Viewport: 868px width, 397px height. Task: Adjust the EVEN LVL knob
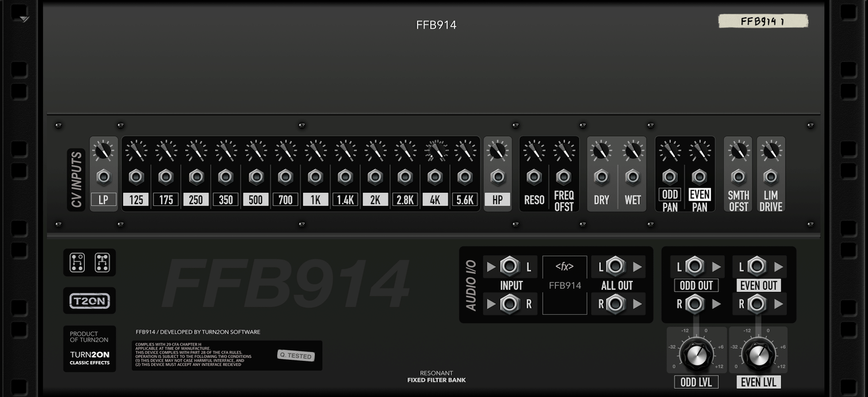[758, 354]
